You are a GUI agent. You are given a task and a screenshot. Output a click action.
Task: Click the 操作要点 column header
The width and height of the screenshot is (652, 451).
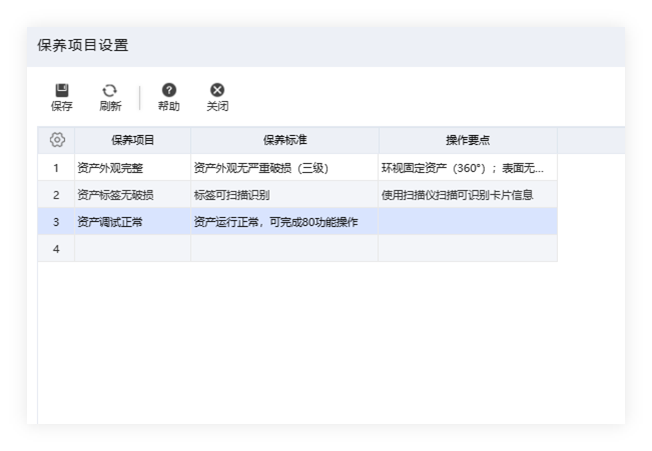(467, 140)
